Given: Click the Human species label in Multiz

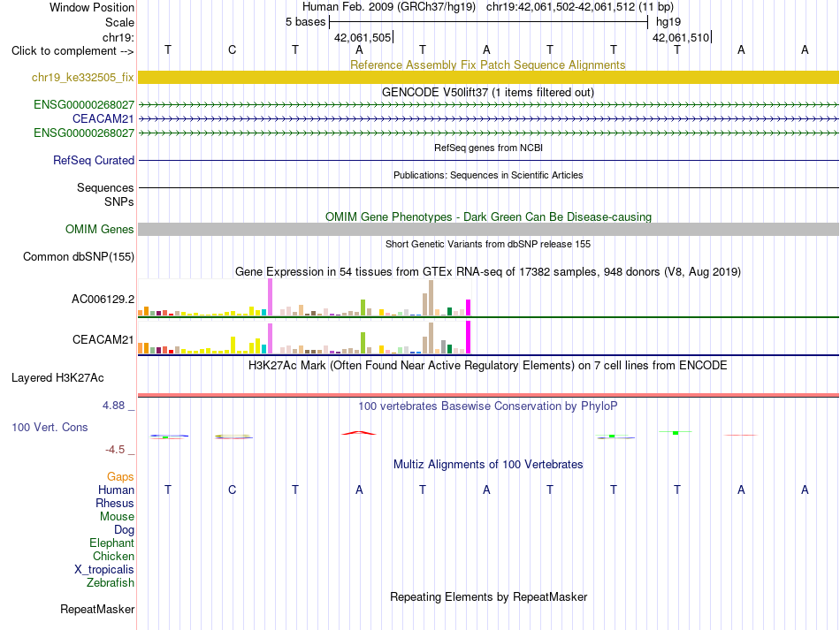Looking at the screenshot, I should 116,490.
